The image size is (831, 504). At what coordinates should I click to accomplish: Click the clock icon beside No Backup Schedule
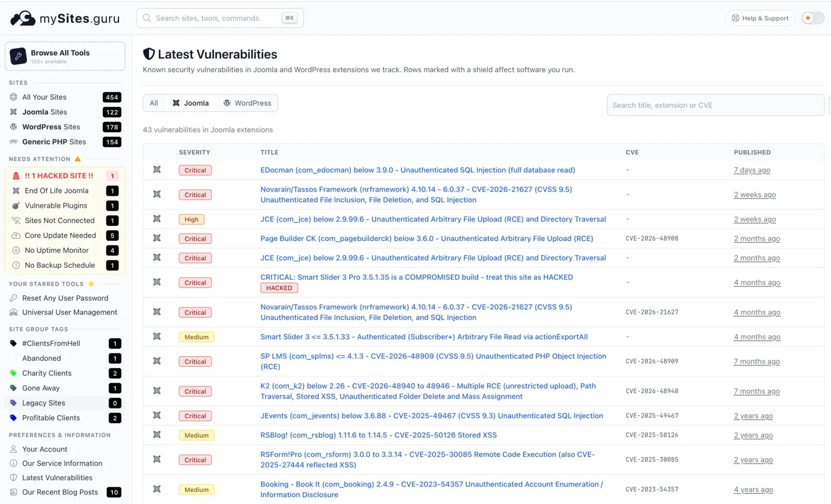(16, 265)
